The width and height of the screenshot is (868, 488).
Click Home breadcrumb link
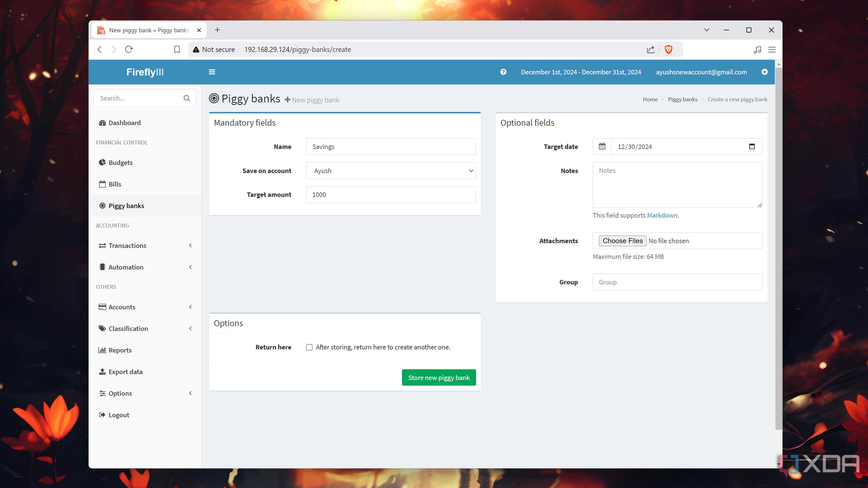[x=650, y=99]
